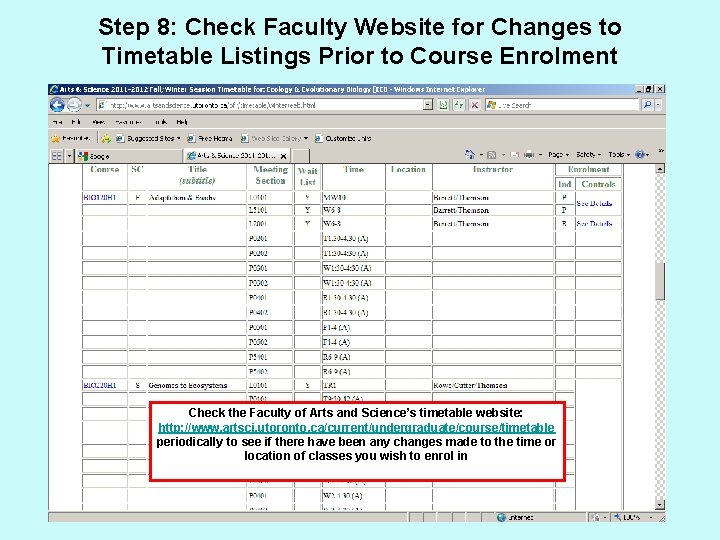
Task: Open the Tools menu dropdown
Action: point(619,155)
